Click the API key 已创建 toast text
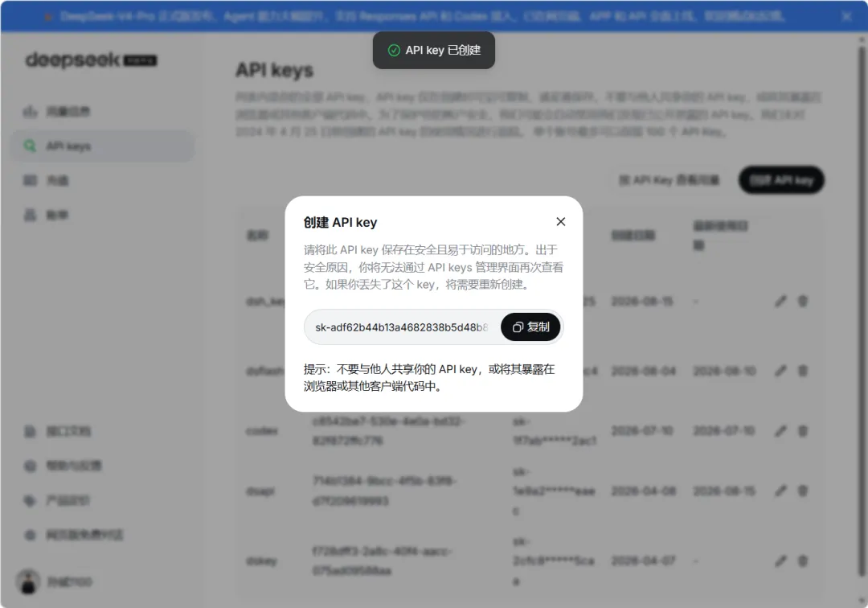 (x=443, y=51)
